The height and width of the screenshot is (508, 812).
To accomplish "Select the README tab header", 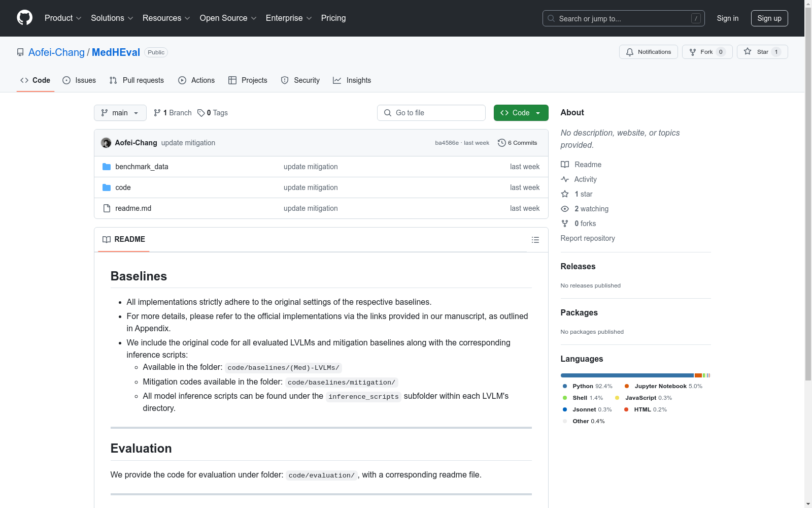I will (x=124, y=239).
